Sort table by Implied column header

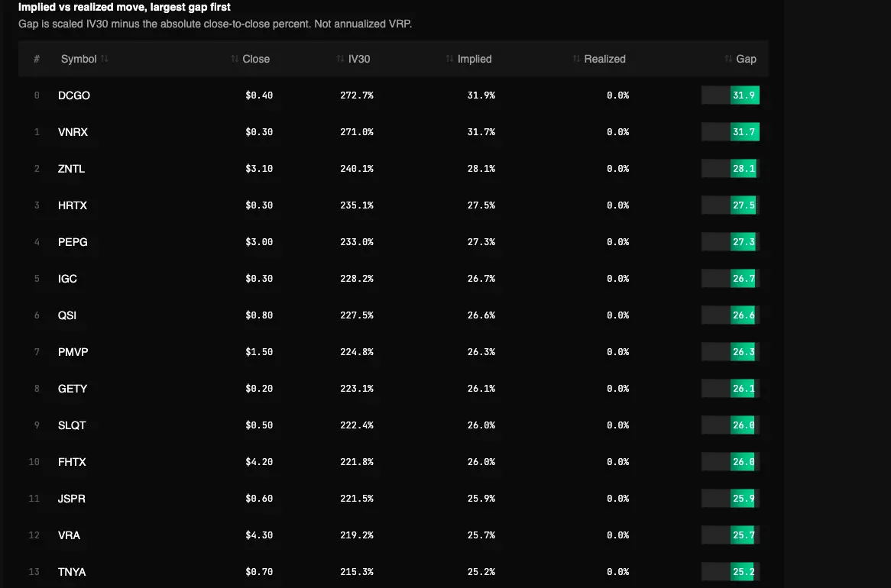point(475,59)
